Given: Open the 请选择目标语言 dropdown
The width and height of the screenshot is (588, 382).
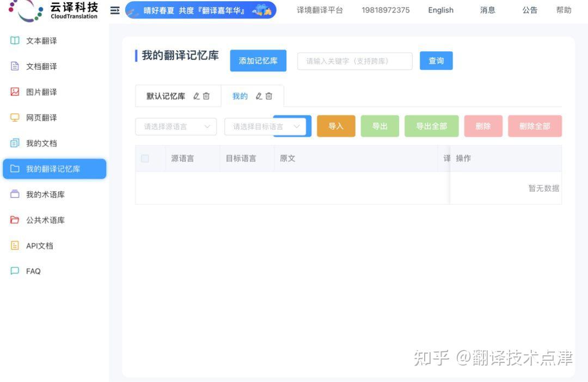Looking at the screenshot, I should 266,126.
